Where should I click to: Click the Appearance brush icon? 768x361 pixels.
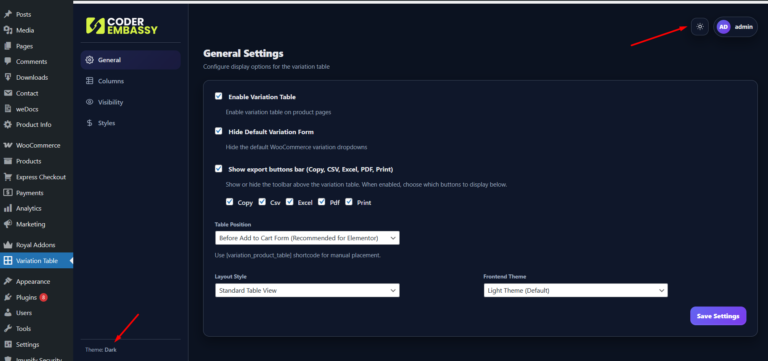point(8,282)
